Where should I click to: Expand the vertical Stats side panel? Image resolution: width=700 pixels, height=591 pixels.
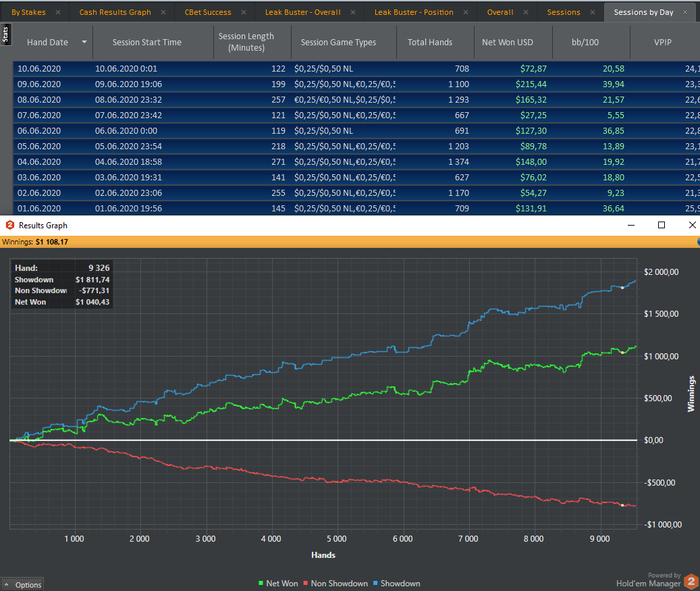point(5,33)
